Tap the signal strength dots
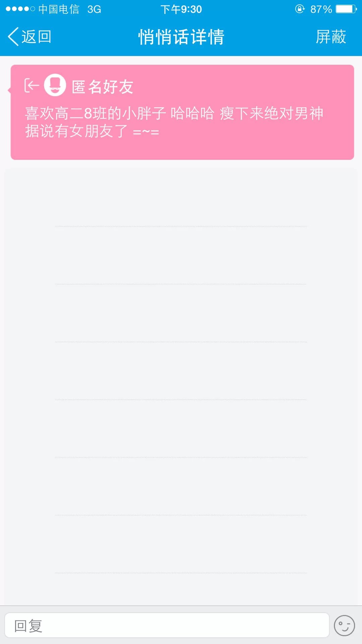This screenshot has width=362, height=644. point(20,9)
